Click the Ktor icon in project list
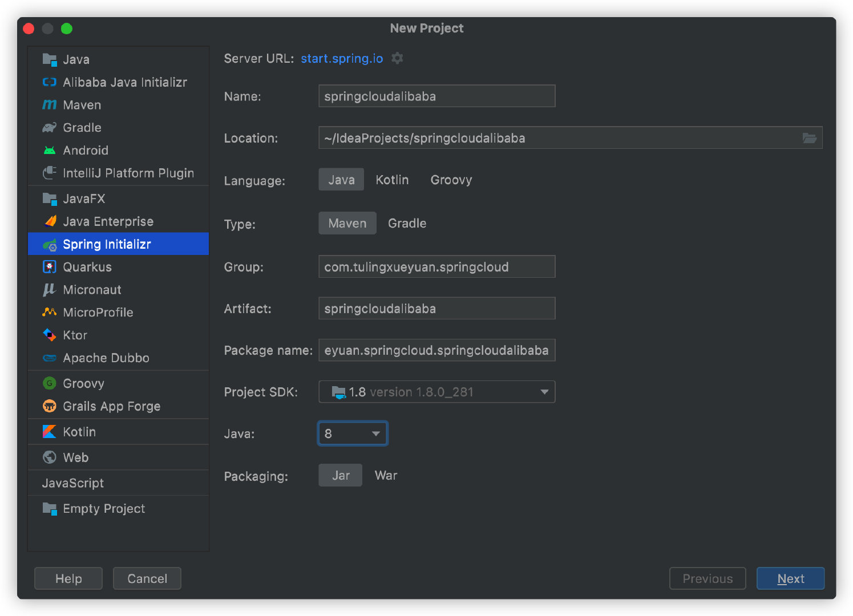Screen dimensions: 853x616 50,335
